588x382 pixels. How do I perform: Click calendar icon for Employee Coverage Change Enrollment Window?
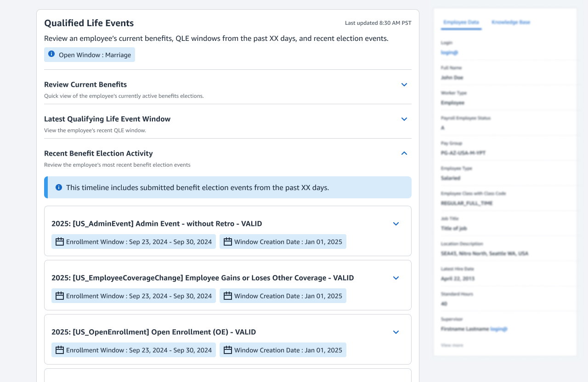pyautogui.click(x=60, y=296)
